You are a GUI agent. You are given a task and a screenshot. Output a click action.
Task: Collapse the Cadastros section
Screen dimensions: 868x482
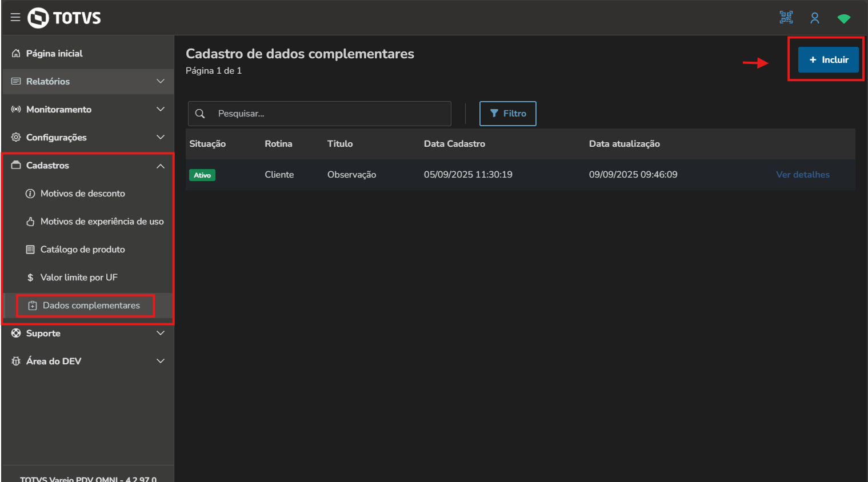point(161,166)
